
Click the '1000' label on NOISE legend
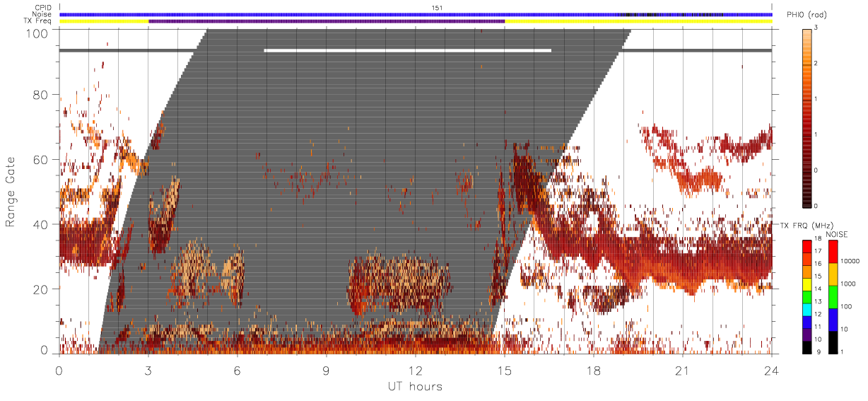[848, 284]
